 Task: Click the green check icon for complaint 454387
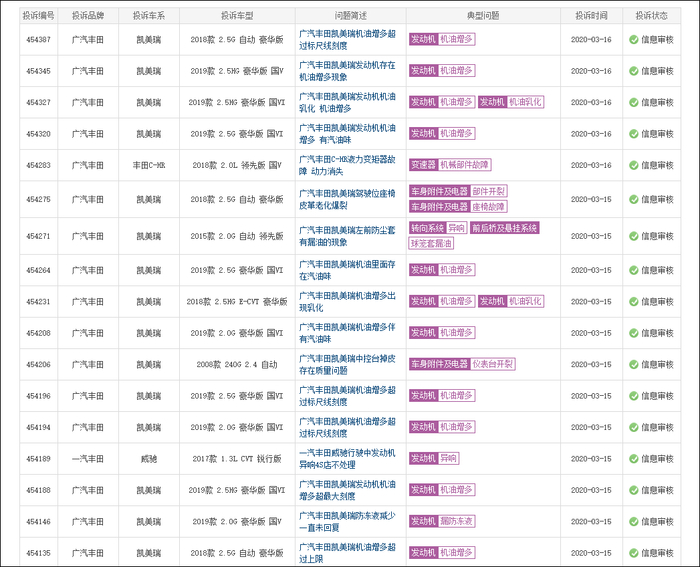(633, 39)
